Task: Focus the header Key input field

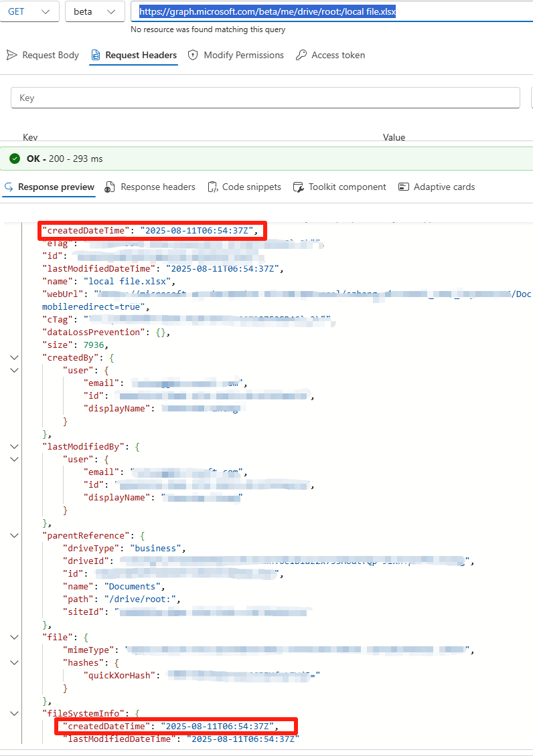Action: coord(265,98)
